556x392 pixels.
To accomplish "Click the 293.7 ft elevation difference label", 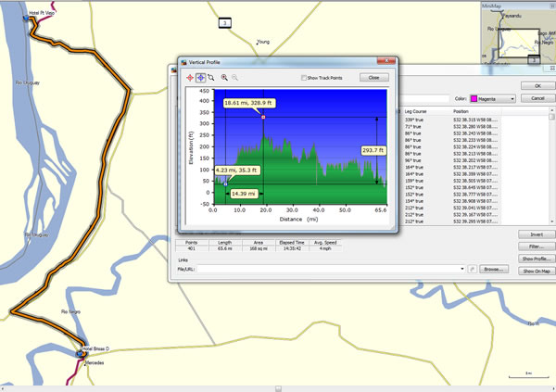I will coord(373,150).
